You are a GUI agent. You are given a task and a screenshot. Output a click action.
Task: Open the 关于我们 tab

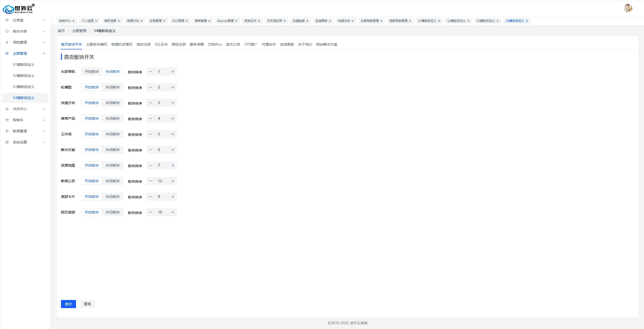pos(305,44)
